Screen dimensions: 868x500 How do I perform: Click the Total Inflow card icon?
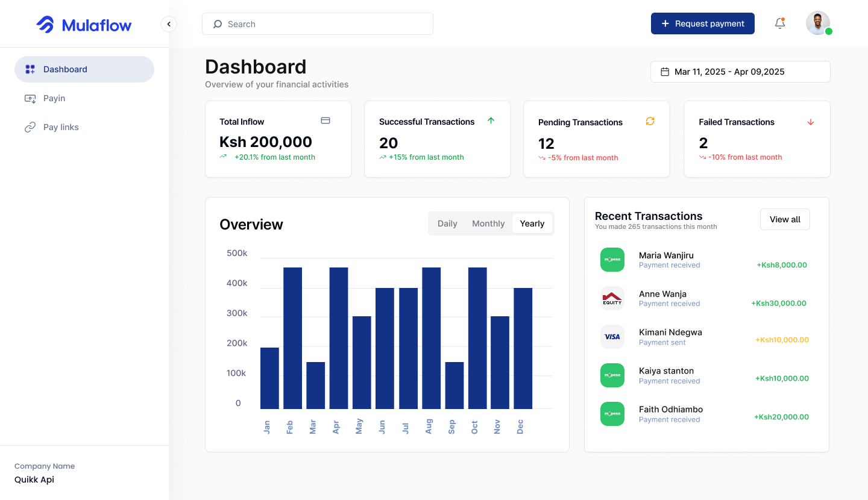325,120
